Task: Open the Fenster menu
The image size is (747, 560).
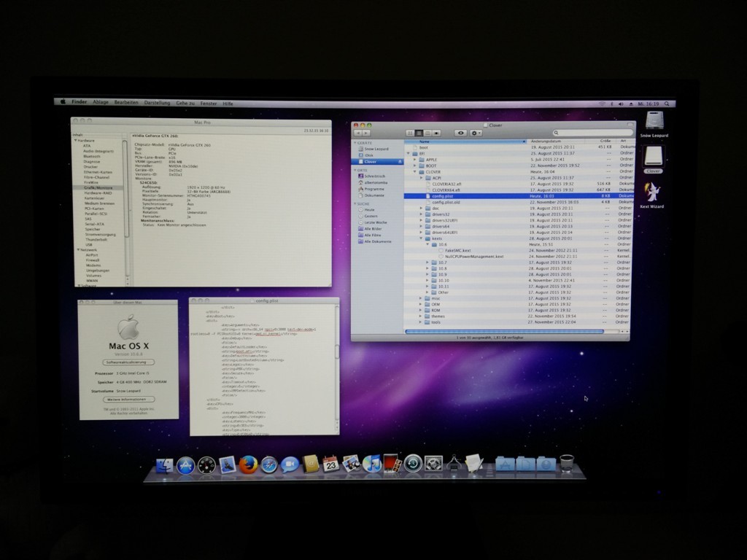Action: (209, 104)
